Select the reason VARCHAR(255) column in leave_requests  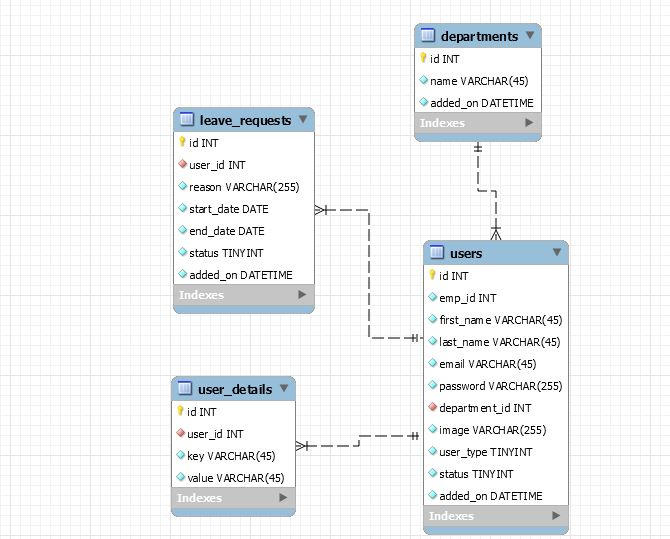244,187
